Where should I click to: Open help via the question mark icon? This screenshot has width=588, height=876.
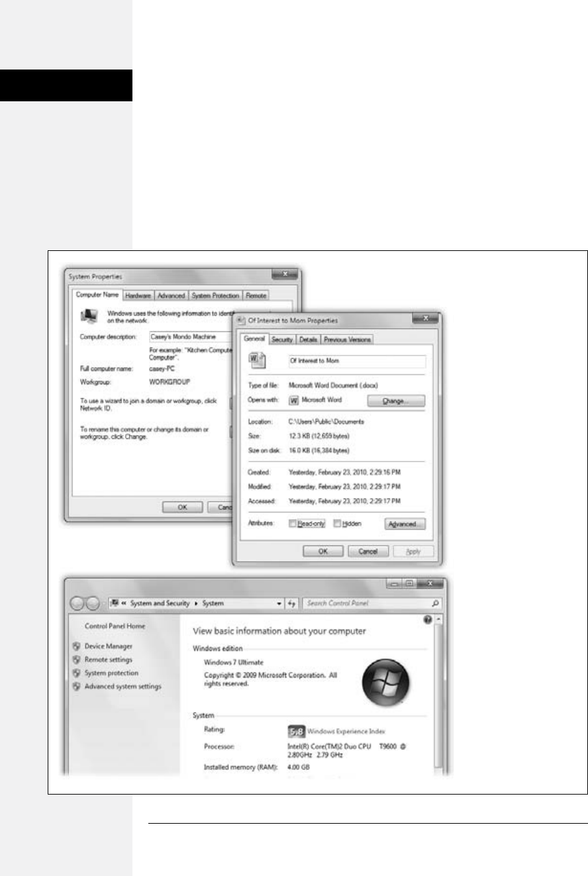click(427, 620)
